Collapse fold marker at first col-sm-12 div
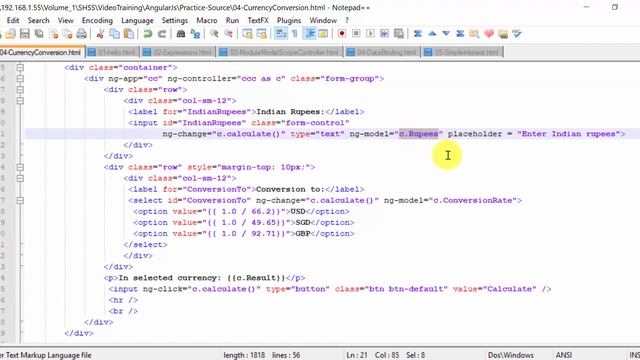Viewport: 640px width, 360px height. pyautogui.click(x=20, y=100)
